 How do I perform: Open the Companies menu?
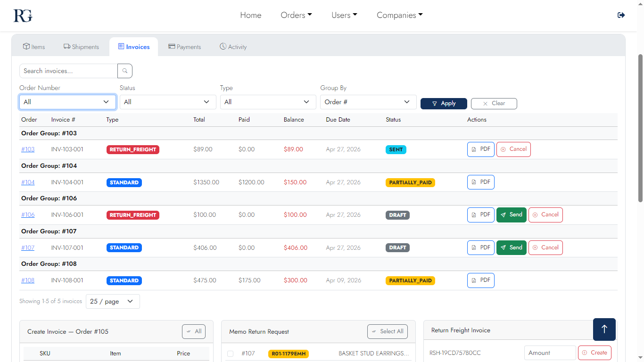pos(399,15)
